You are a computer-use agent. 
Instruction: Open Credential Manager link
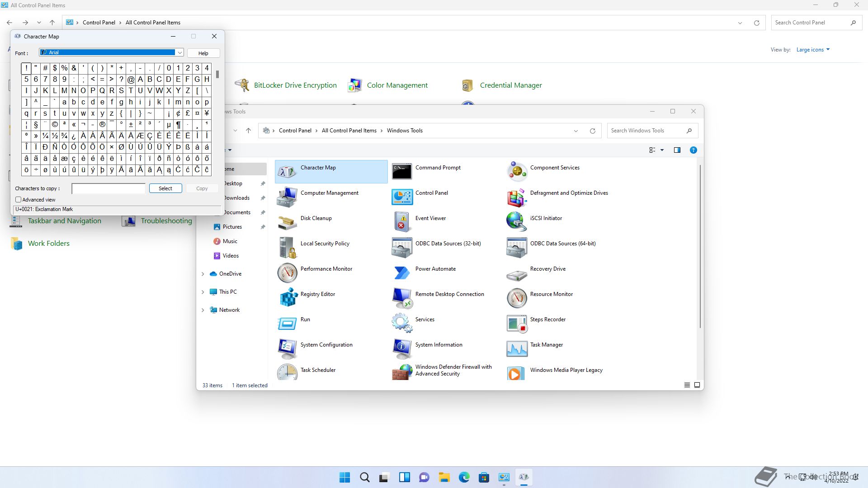point(511,85)
